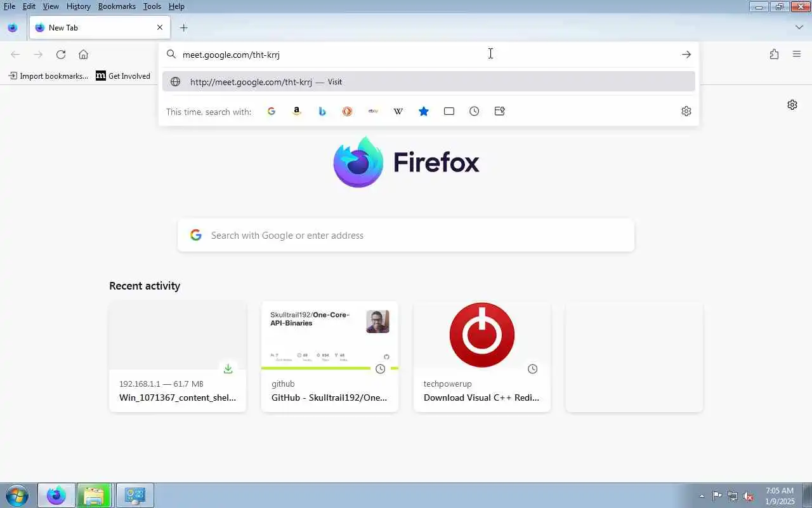Screen dimensions: 812x508
Task: Visit the http://meet.google.com/tht-krrj suggestion
Action: coord(429,82)
